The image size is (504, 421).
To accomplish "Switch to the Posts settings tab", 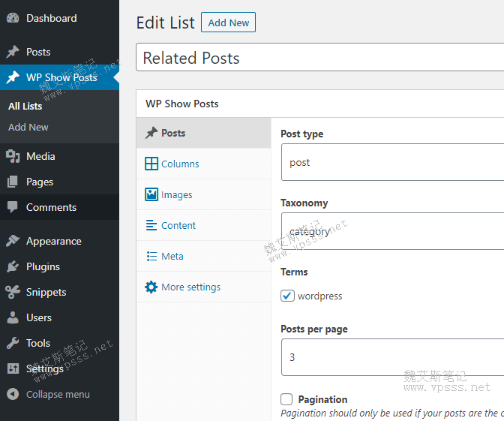I will tap(204, 133).
